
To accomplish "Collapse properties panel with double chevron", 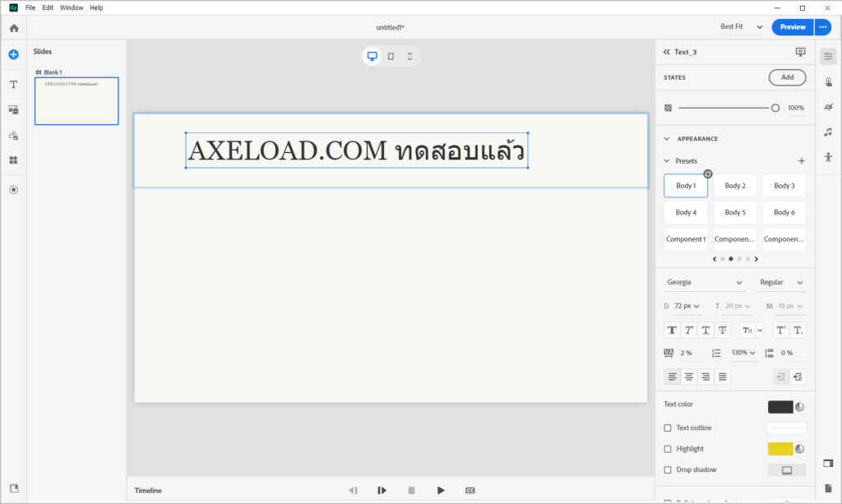I will coord(666,52).
